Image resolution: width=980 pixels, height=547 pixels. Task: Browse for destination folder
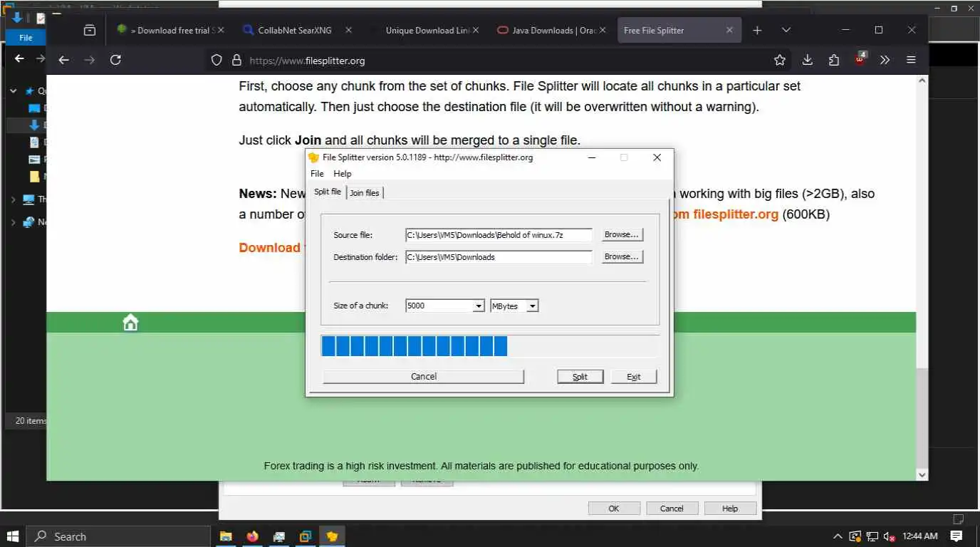pos(622,256)
